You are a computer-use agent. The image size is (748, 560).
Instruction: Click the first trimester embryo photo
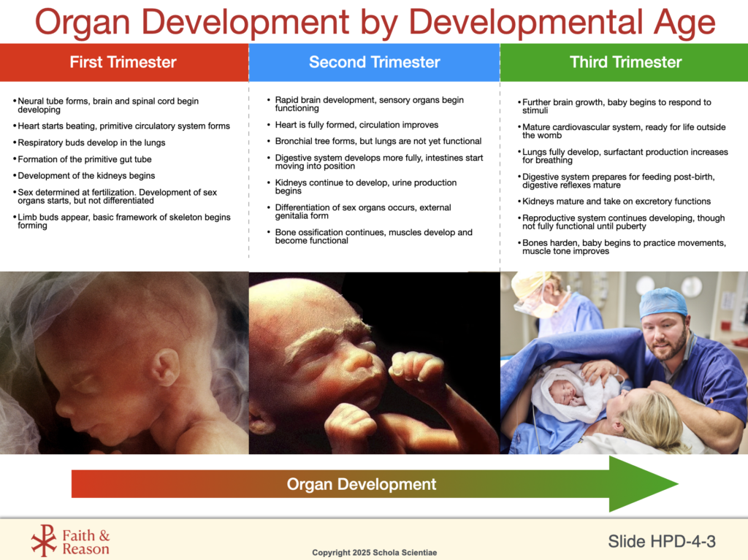(124, 363)
